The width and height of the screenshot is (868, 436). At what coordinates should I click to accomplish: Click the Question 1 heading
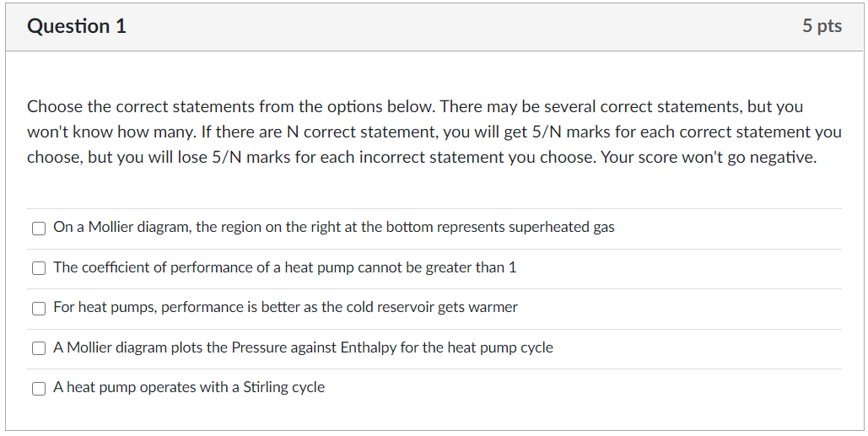(77, 26)
